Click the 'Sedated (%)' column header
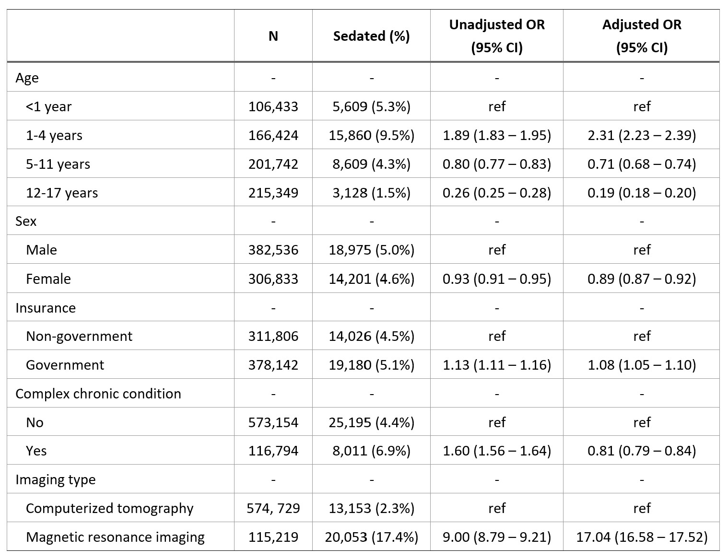Screen dimensions: 728x560 tap(371, 36)
